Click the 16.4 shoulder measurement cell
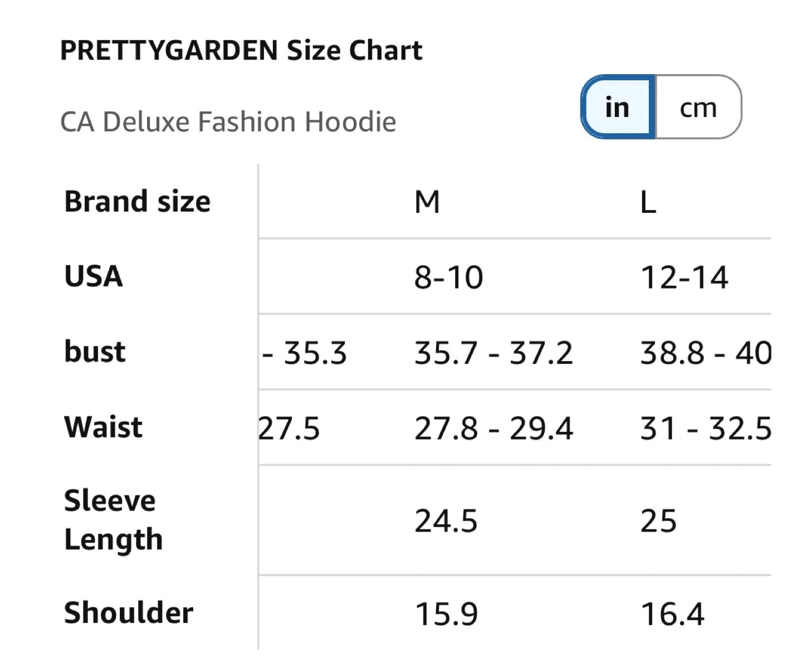Viewport: 802px width, 672px height. (673, 614)
